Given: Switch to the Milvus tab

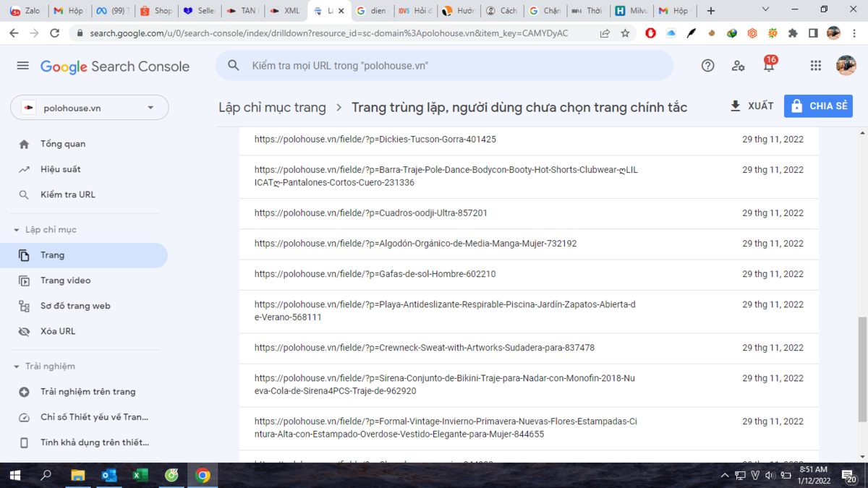Looking at the screenshot, I should tap(630, 11).
